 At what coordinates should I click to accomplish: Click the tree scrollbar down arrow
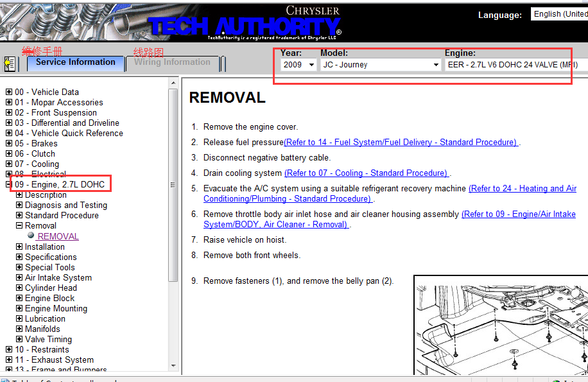point(173,366)
